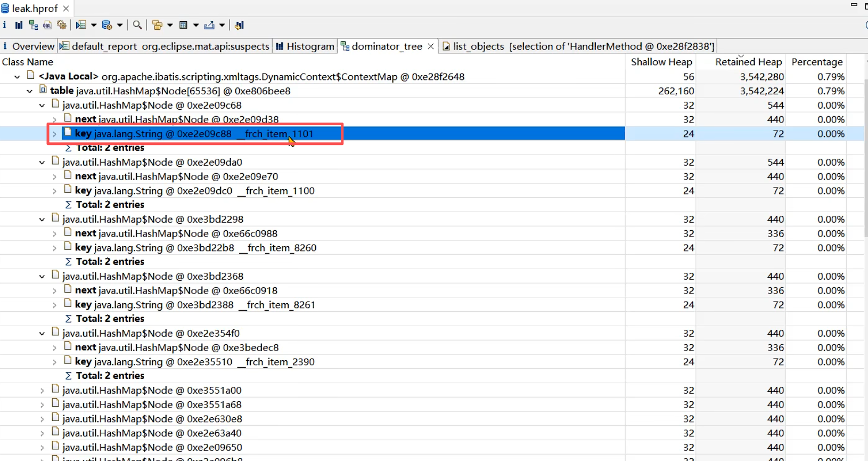Switch to the list_objects HandlerMethod tab
Image resolution: width=868 pixels, height=461 pixels.
[578, 46]
